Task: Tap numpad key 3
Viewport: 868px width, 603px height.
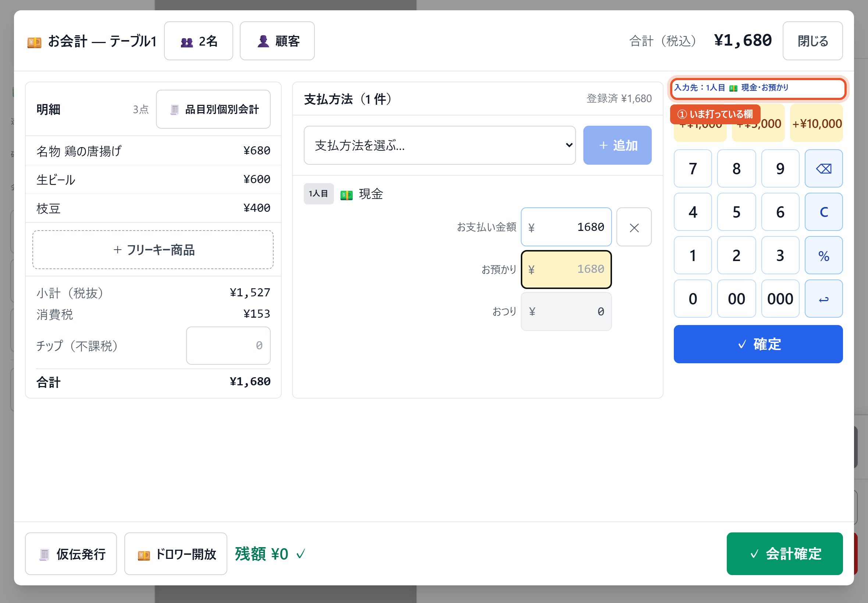Action: [x=780, y=256]
